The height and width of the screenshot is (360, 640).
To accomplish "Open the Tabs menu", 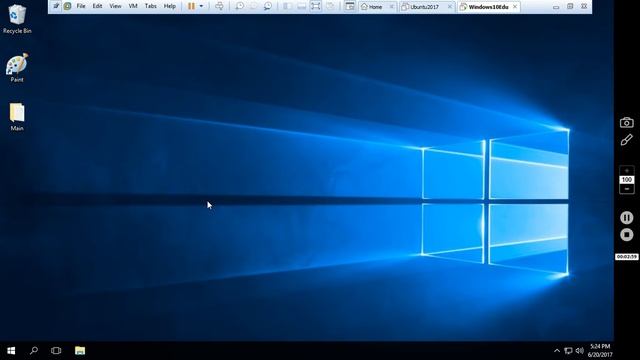I will pyautogui.click(x=151, y=6).
